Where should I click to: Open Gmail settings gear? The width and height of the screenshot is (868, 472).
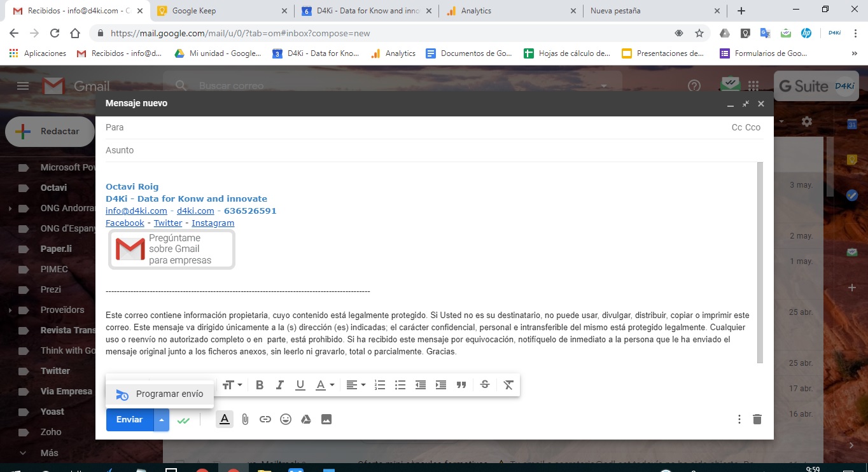(x=807, y=121)
